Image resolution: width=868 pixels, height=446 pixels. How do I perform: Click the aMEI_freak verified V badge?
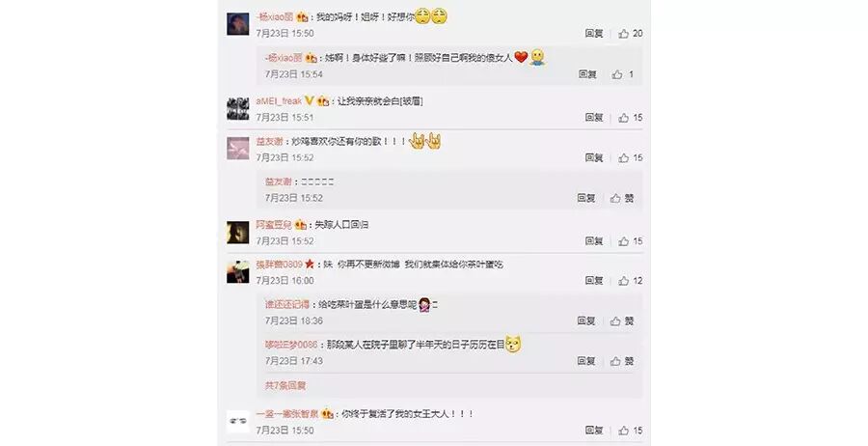[309, 100]
